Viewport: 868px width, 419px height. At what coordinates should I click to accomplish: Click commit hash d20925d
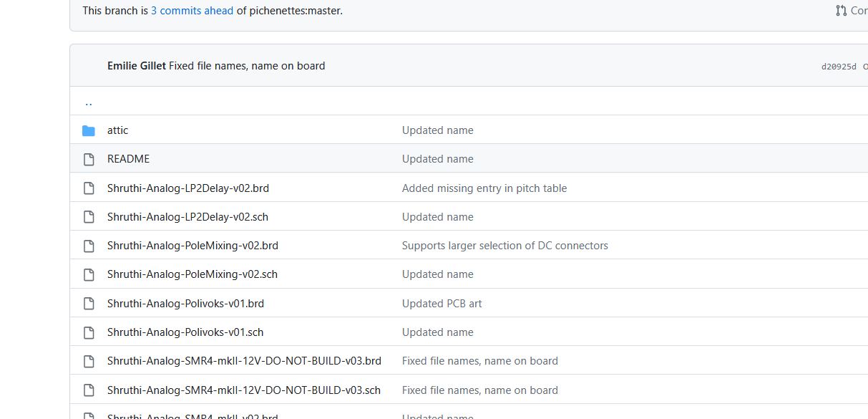[839, 67]
